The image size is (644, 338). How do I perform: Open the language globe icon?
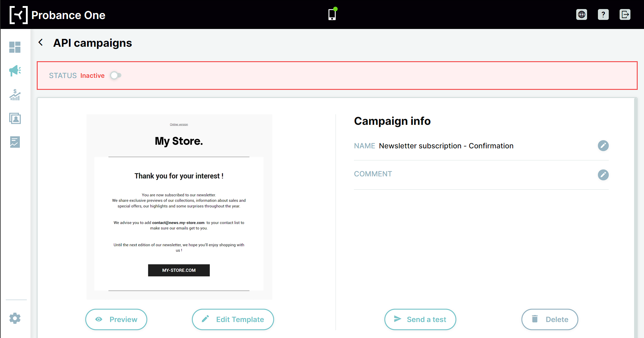582,14
